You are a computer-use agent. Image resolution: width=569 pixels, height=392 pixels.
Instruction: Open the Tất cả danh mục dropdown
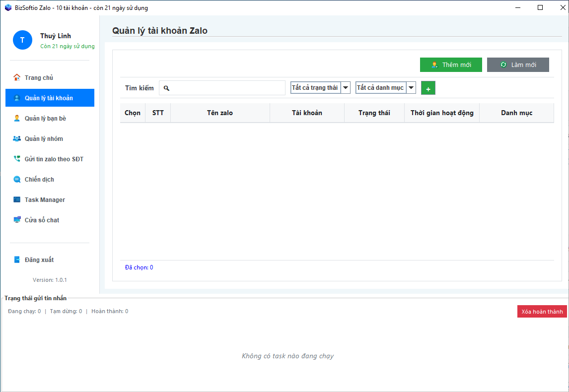point(411,88)
